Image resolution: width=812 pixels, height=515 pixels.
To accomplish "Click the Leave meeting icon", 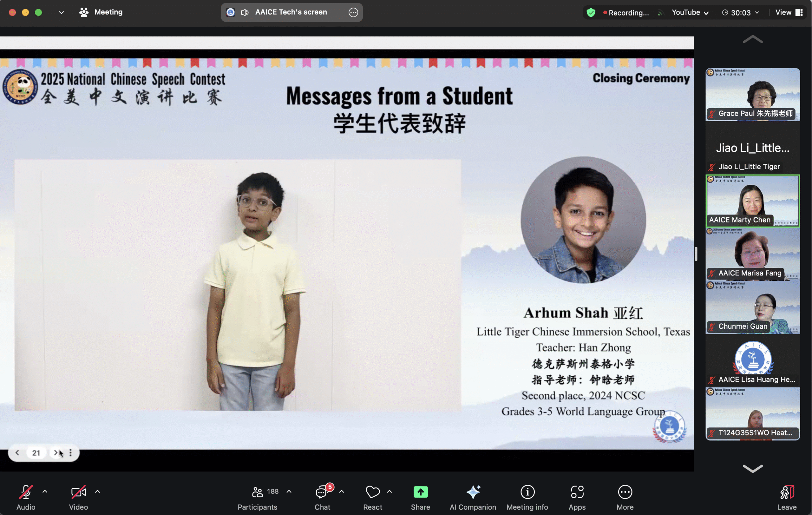I will [787, 492].
